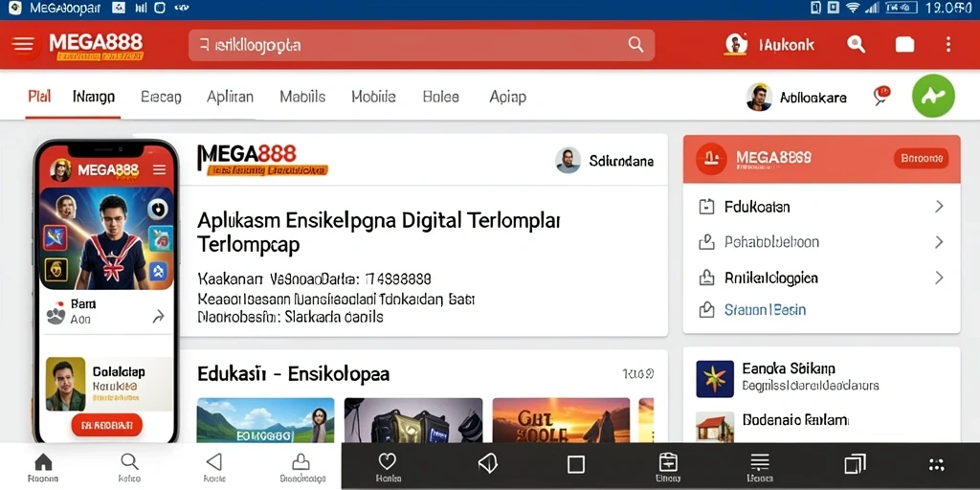Open the Rntikelclogpien sidebar entry
Viewport: 980px width, 490px height.
tap(821, 278)
